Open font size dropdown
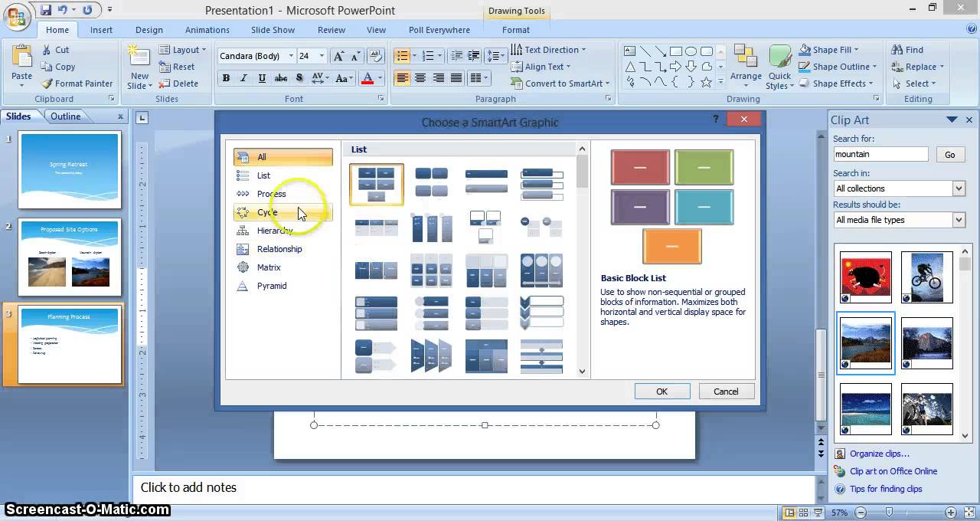Viewport: 980px width, 521px height. (322, 56)
